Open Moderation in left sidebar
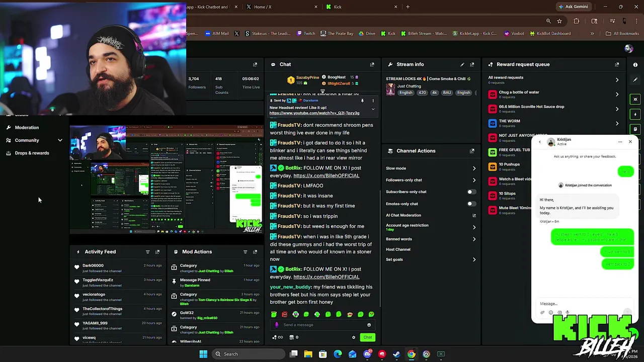 [27, 128]
